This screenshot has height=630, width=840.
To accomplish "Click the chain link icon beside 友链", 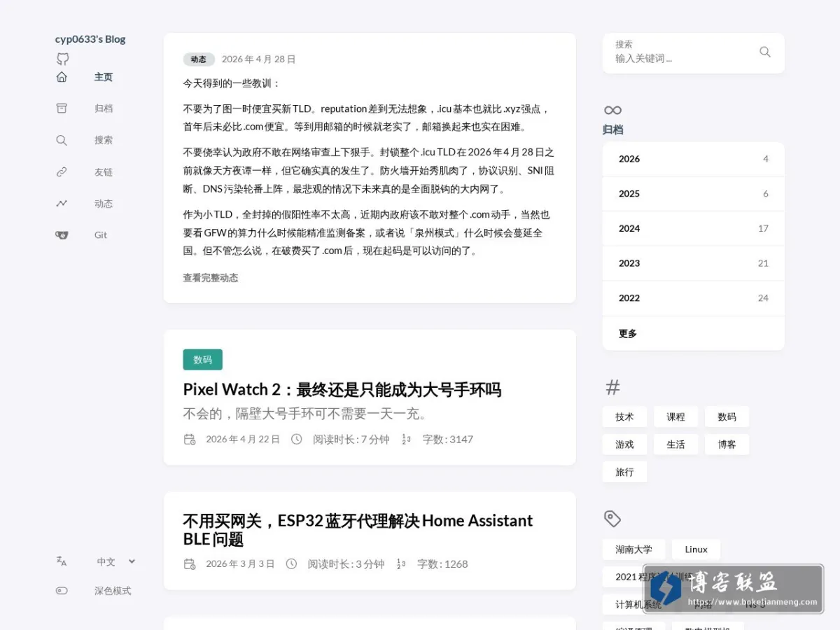I will point(62,172).
